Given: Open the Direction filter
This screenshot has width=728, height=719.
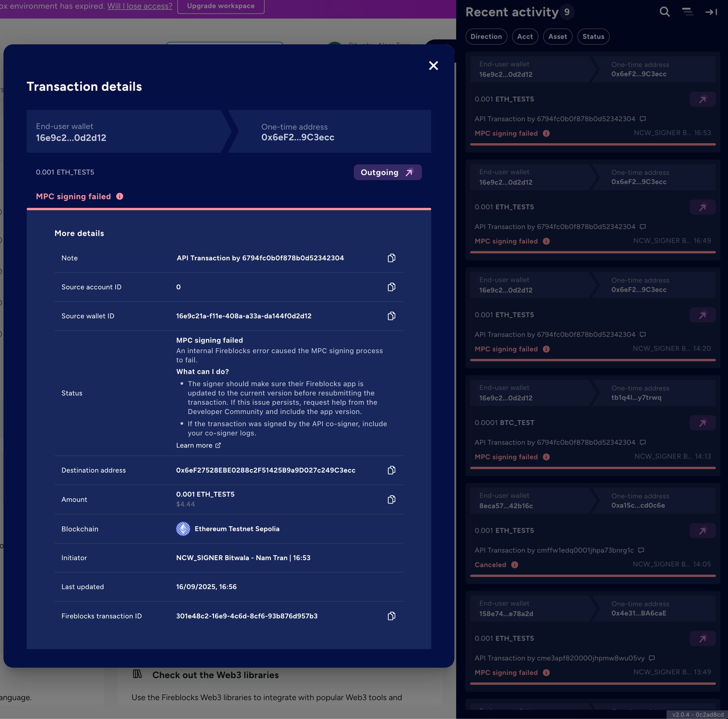Looking at the screenshot, I should (486, 37).
